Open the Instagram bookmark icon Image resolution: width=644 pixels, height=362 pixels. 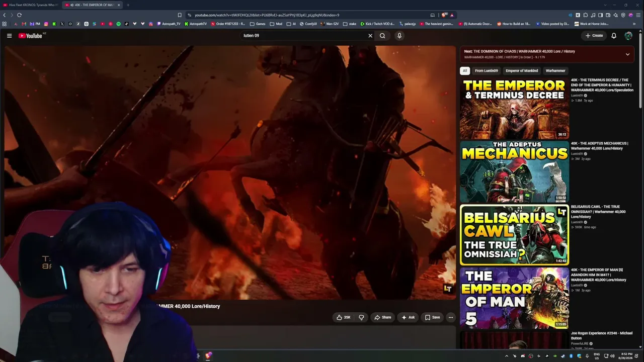click(x=46, y=24)
